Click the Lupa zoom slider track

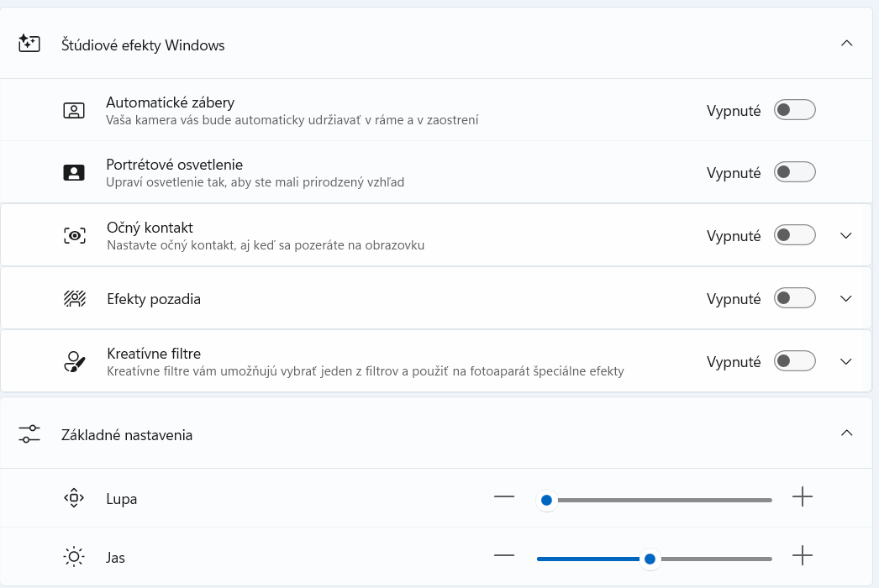tap(664, 500)
